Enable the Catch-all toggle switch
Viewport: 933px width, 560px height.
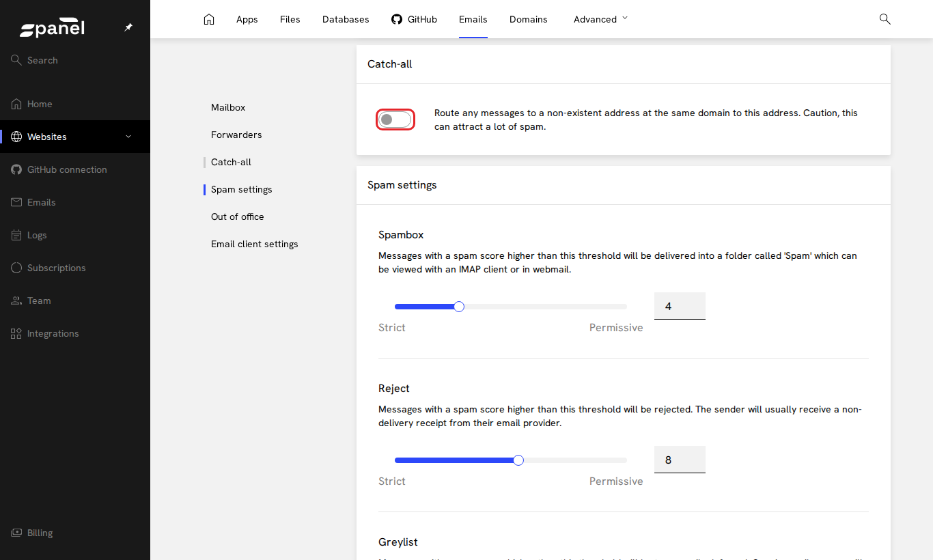click(395, 120)
